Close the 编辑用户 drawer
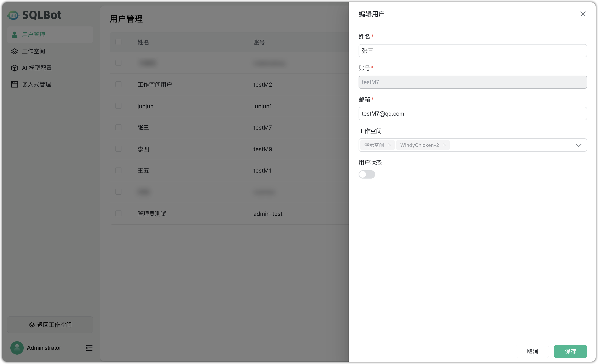Screen dimensions: 598x364 tap(583, 14)
